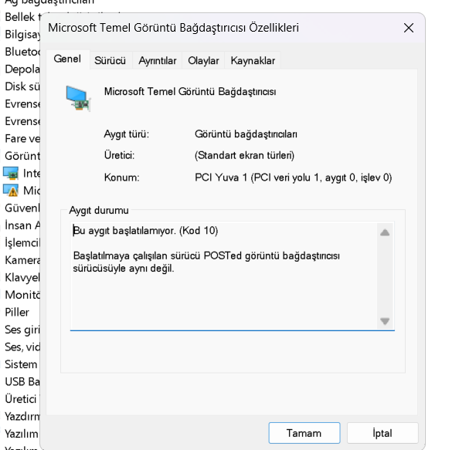Open the Kaynaklar tab

click(253, 61)
